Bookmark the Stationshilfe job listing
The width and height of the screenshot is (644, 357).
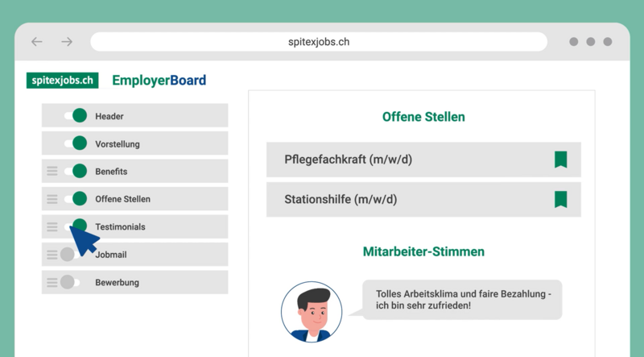(x=560, y=199)
